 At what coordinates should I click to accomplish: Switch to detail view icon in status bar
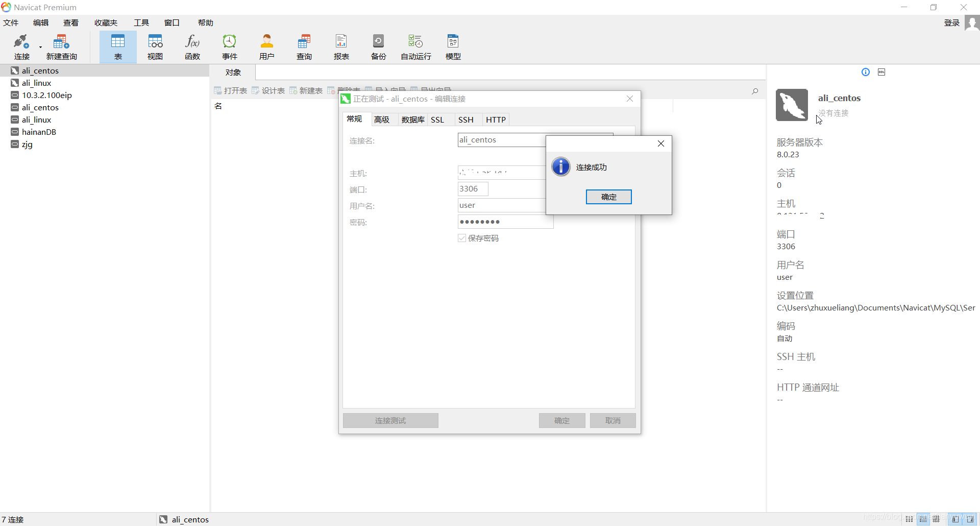point(923,519)
